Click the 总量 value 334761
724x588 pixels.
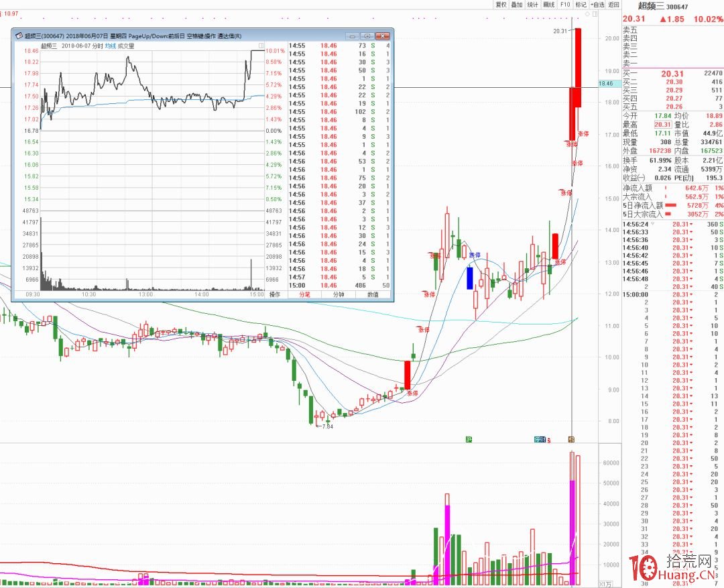click(x=710, y=142)
